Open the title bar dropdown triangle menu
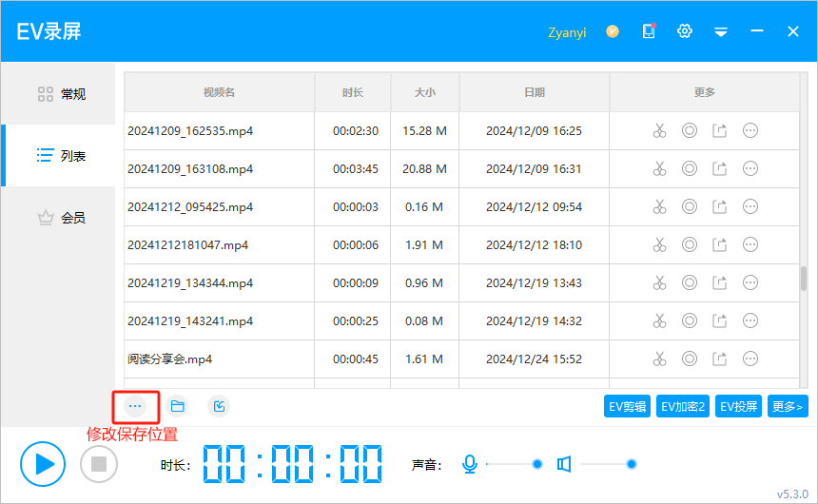 click(721, 31)
